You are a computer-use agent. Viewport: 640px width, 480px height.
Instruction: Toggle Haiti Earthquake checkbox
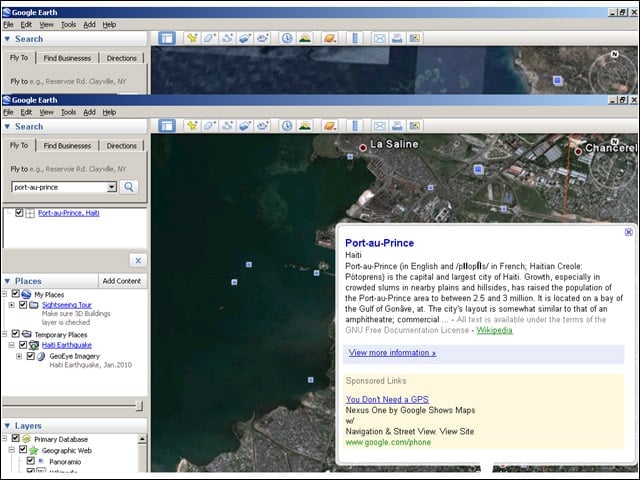(x=23, y=345)
